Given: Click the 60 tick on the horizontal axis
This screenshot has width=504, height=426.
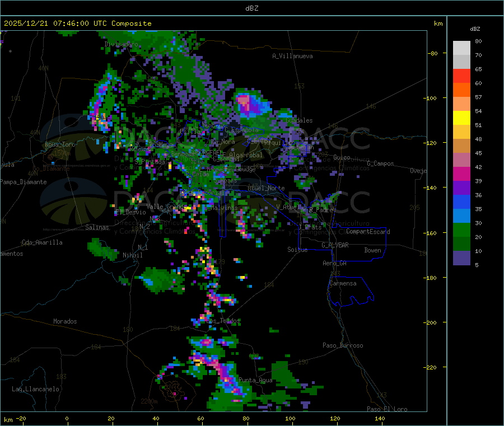Looking at the screenshot, I should 200,418.
